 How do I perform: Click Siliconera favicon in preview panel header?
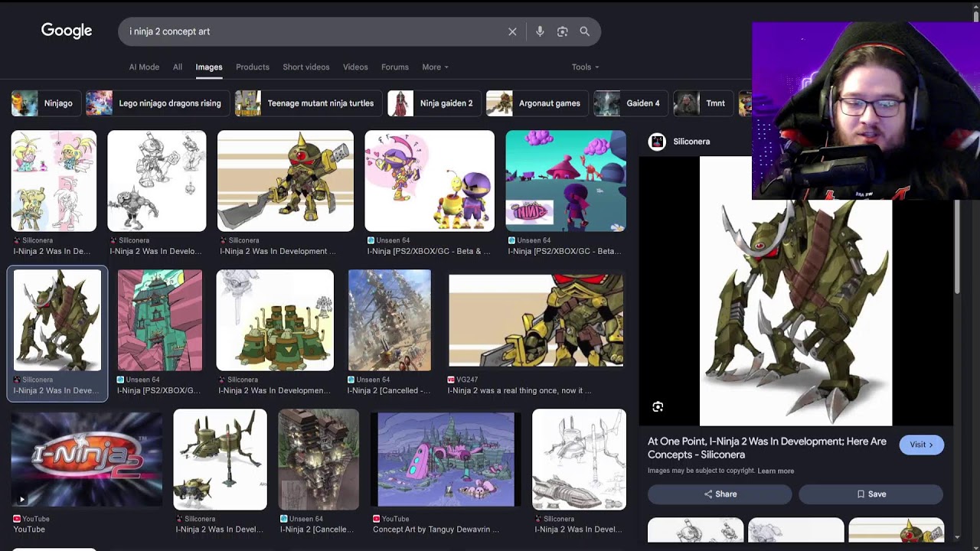click(657, 142)
